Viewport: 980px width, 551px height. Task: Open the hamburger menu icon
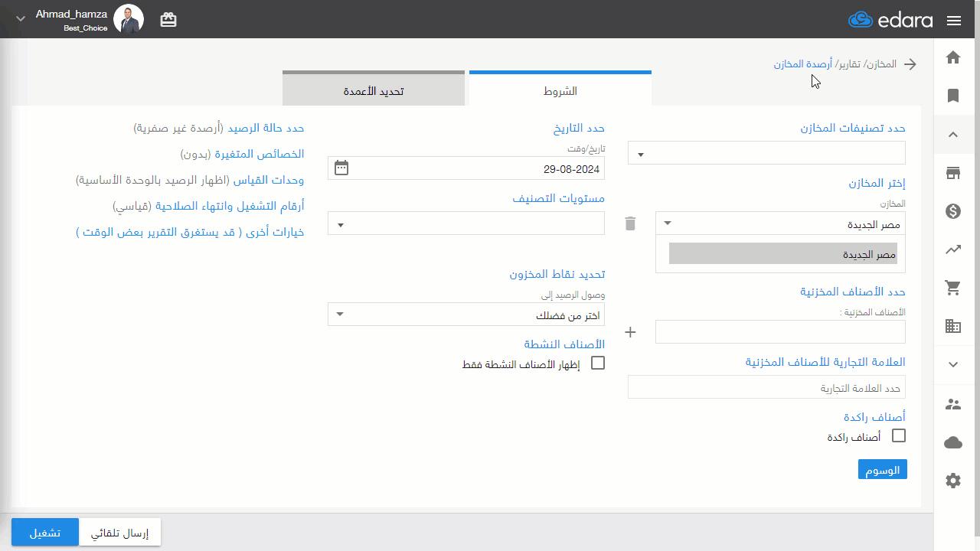click(954, 21)
